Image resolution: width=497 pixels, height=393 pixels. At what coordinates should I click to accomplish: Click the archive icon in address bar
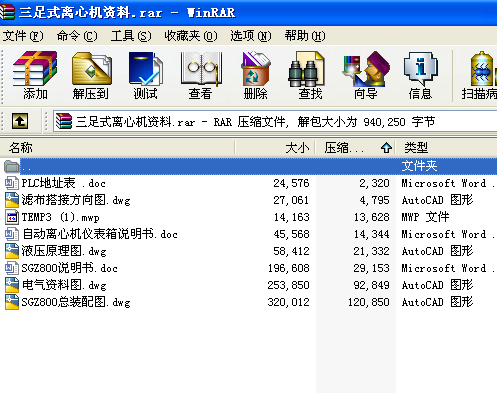tap(64, 121)
